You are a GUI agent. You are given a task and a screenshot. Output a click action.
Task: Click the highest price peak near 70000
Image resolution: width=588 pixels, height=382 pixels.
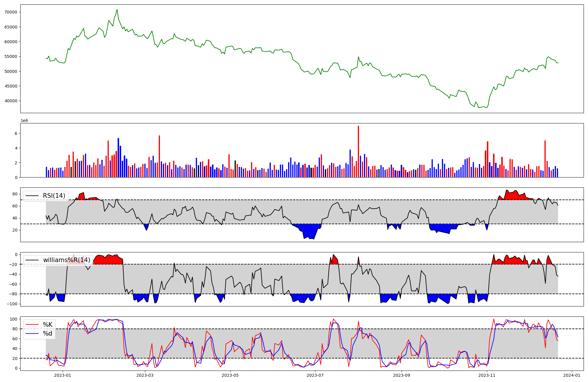tap(117, 10)
